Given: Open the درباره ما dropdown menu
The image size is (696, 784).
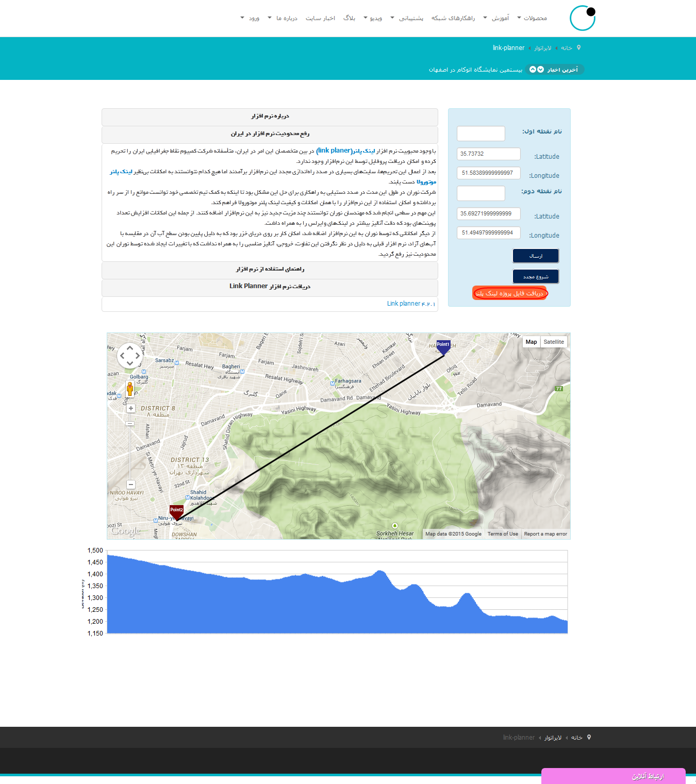Looking at the screenshot, I should tap(283, 18).
